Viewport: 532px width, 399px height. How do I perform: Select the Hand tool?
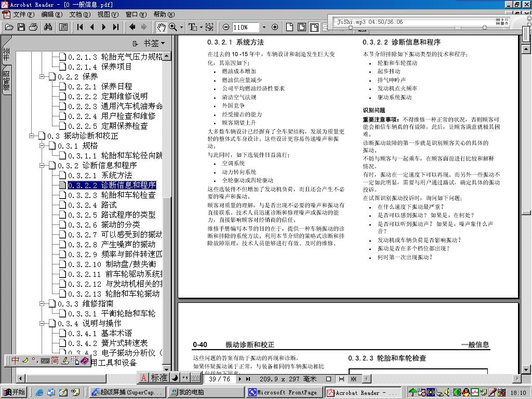click(x=161, y=27)
